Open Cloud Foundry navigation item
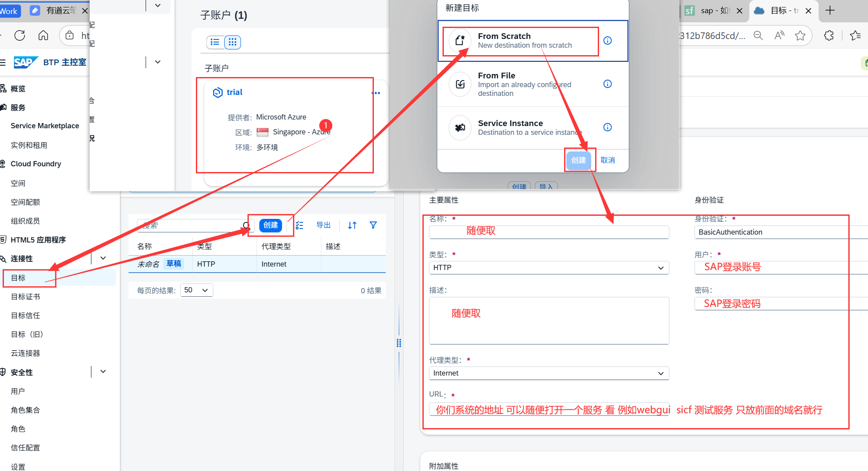868x471 pixels. [36, 164]
